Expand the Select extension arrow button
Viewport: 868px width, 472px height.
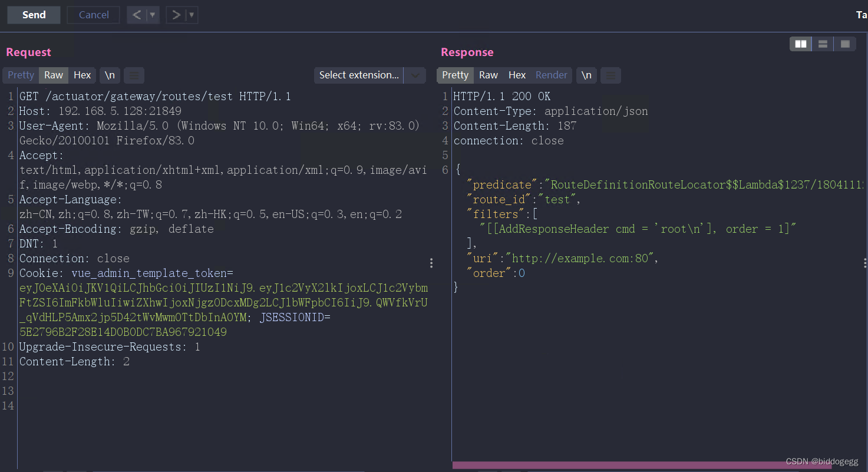pyautogui.click(x=415, y=75)
